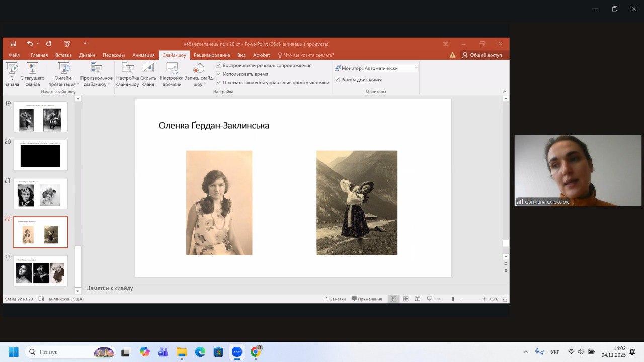Image resolution: width=644 pixels, height=362 pixels.
Task: Disable 'Режим докладчика' checkbox
Action: click(337, 80)
